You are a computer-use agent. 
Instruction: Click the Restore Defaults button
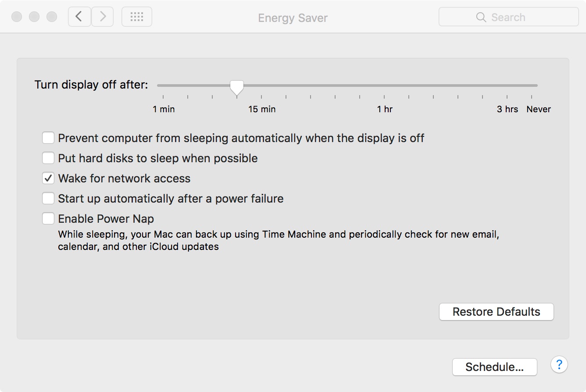[497, 312]
